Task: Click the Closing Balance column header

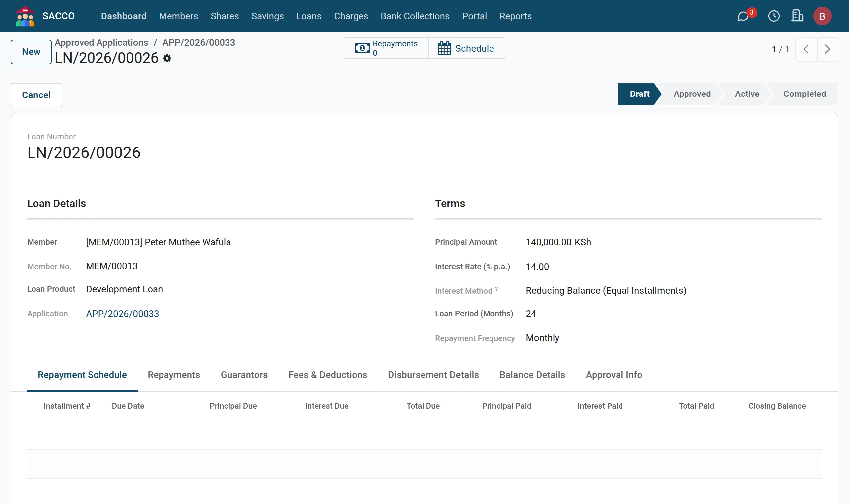Action: click(x=777, y=406)
